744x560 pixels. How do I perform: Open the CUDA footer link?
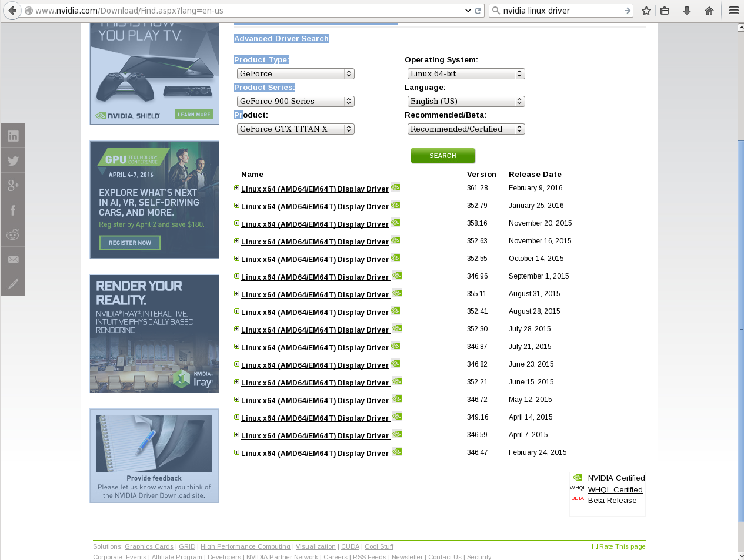pos(350,546)
